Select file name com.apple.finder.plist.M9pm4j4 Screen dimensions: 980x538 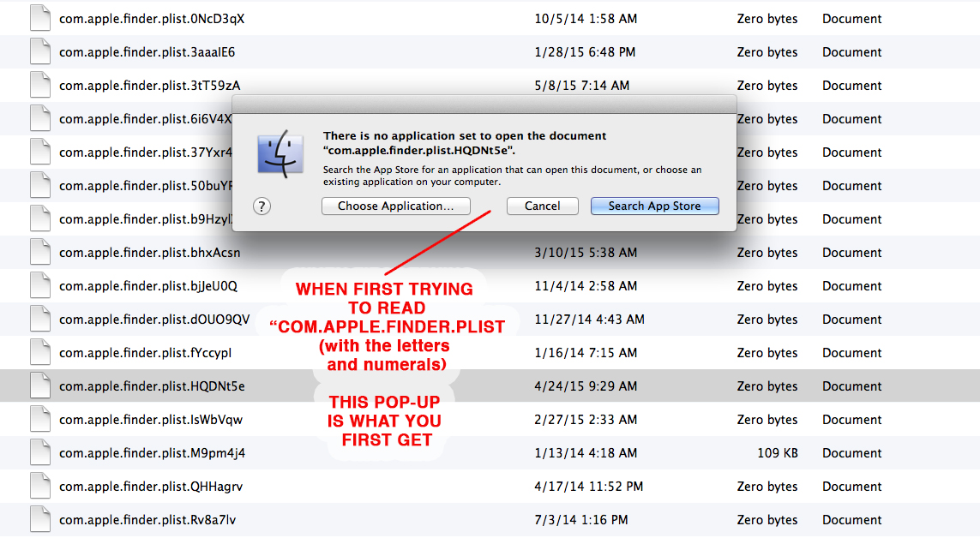pyautogui.click(x=152, y=453)
